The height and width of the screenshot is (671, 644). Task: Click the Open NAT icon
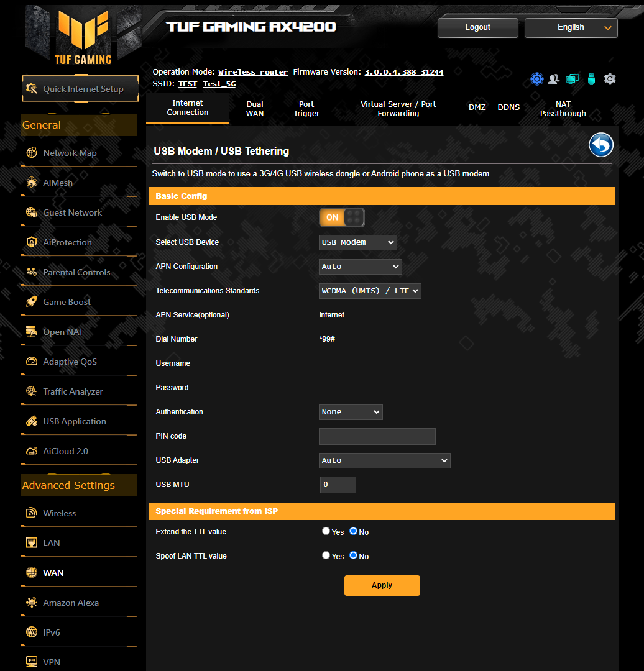[32, 332]
